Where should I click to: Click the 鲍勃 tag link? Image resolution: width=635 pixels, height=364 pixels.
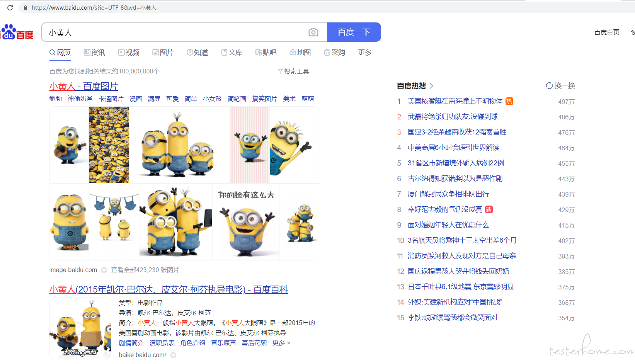coord(55,99)
